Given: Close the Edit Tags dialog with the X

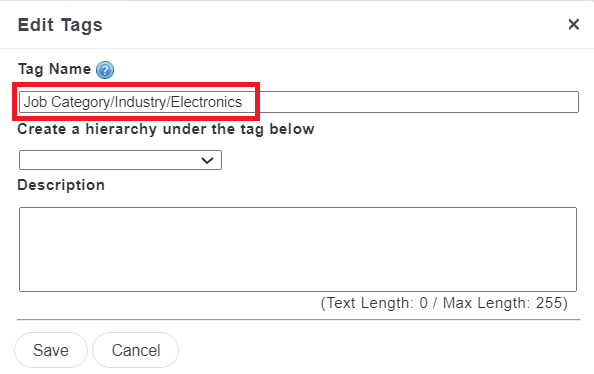Looking at the screenshot, I should [x=574, y=25].
